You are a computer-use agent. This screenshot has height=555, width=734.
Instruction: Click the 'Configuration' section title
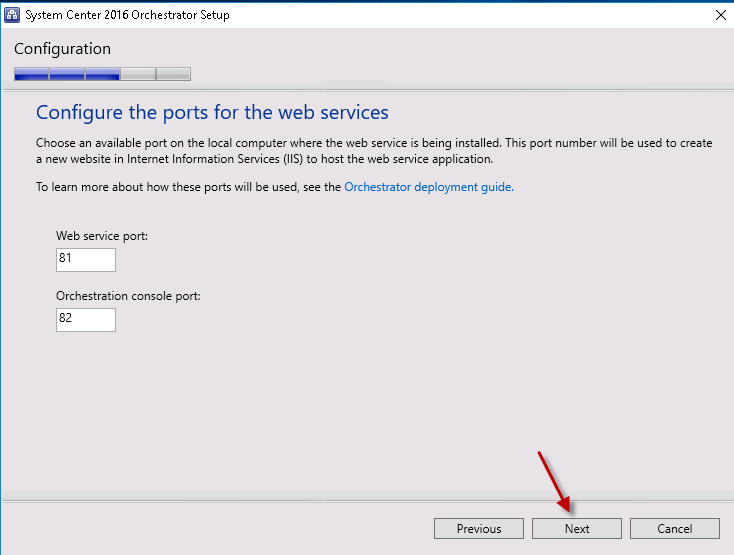click(x=62, y=49)
